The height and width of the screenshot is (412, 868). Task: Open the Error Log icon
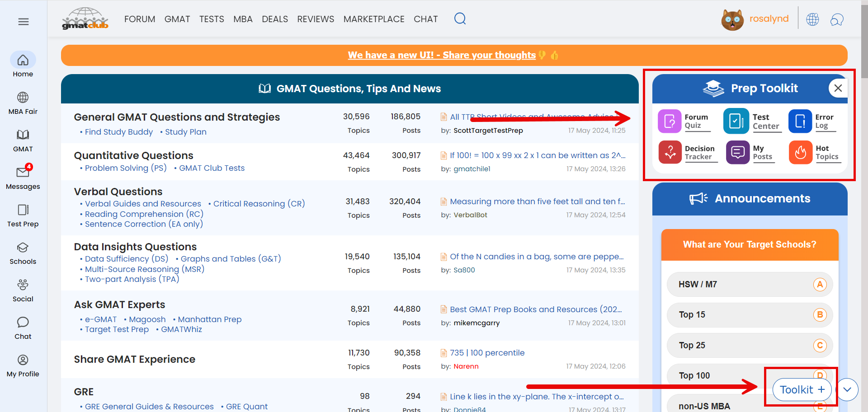(800, 121)
